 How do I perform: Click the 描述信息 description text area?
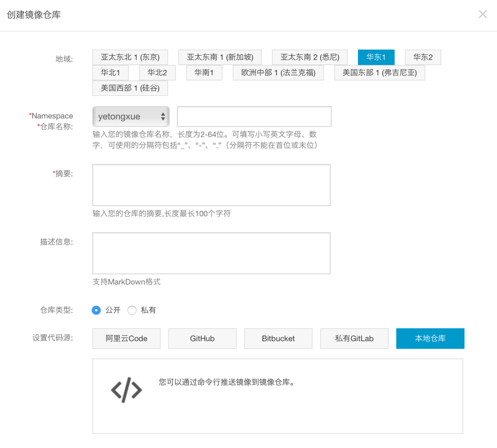click(x=211, y=253)
